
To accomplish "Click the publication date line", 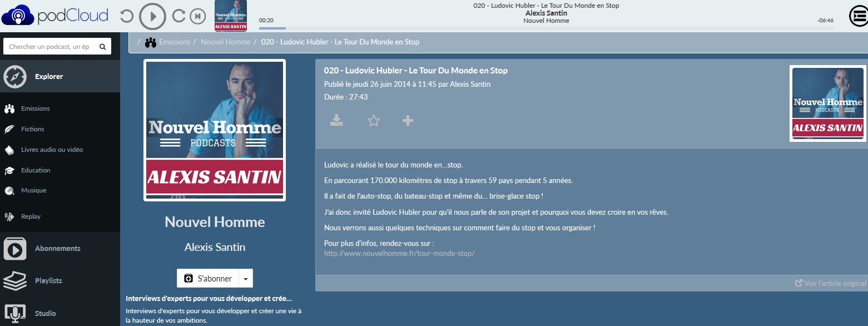I will (x=408, y=84).
